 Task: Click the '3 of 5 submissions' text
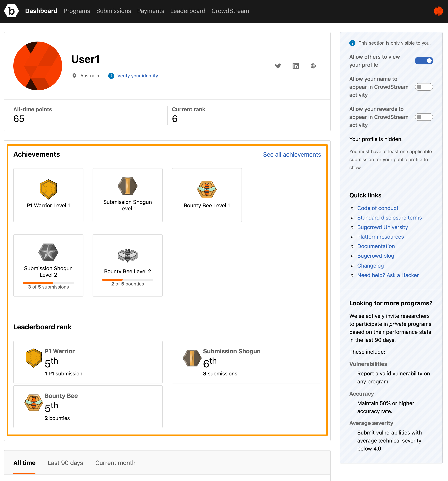click(48, 287)
